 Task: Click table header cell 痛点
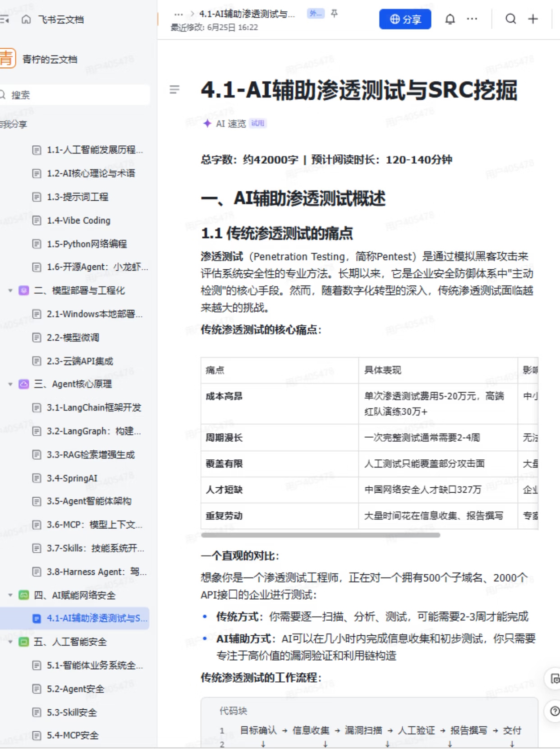(280, 370)
